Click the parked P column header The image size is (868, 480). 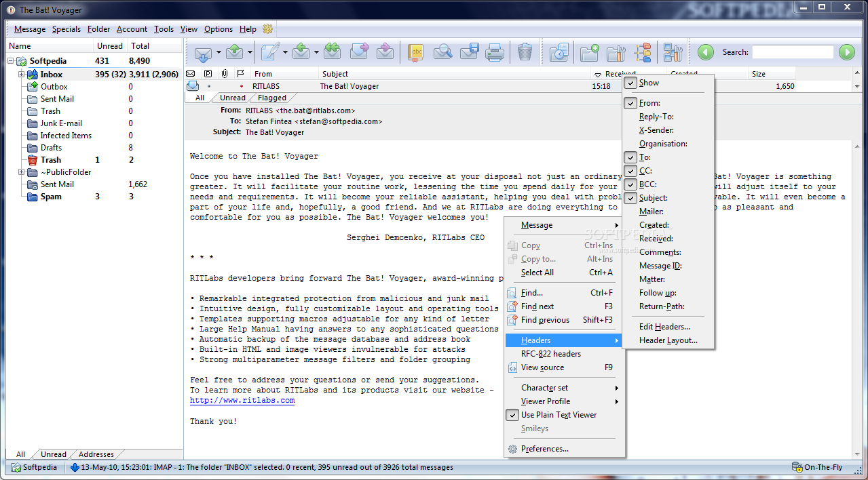208,74
